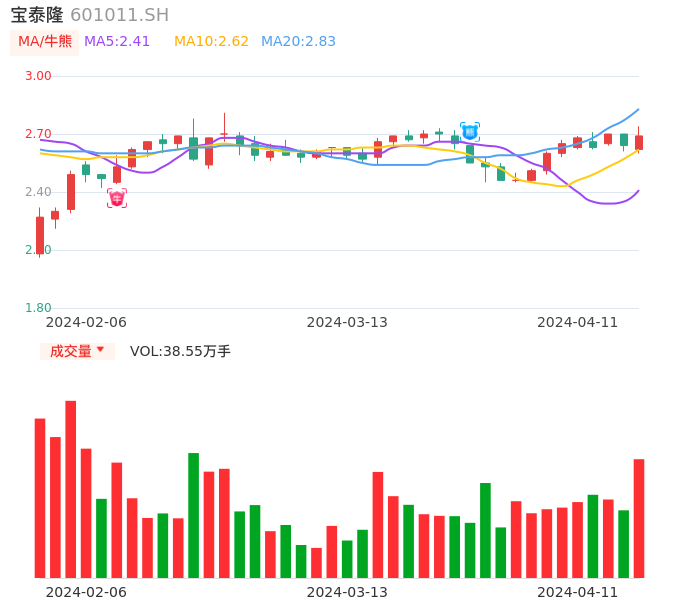Click 2024-04-11 date under the volume chart
Image resolution: width=686 pixels, height=606 pixels.
pos(578,592)
